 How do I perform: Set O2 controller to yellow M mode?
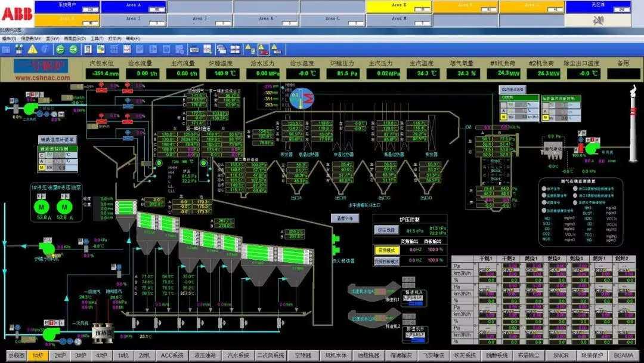pyautogui.click(x=503, y=117)
